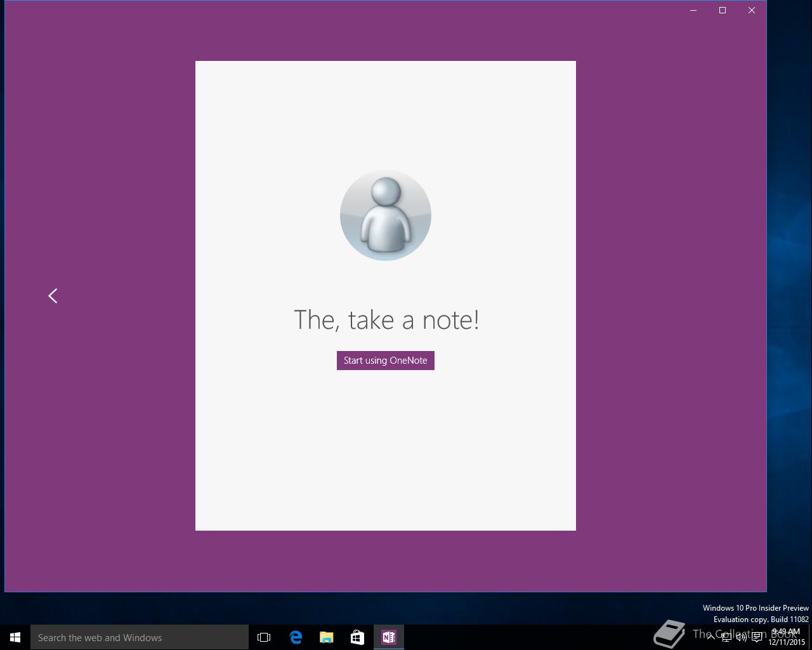The width and height of the screenshot is (812, 650).
Task: Open the Action Center notifications icon
Action: [757, 637]
